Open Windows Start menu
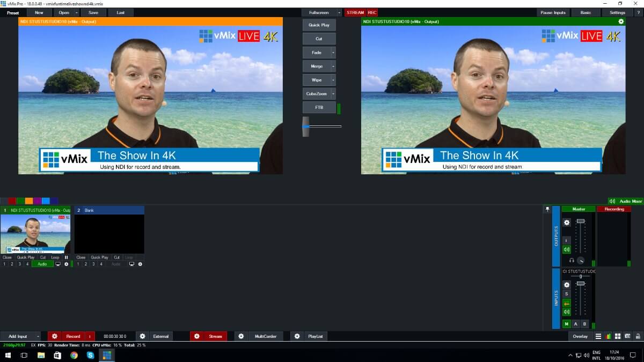Screen dimensions: 644x362 (9, 355)
